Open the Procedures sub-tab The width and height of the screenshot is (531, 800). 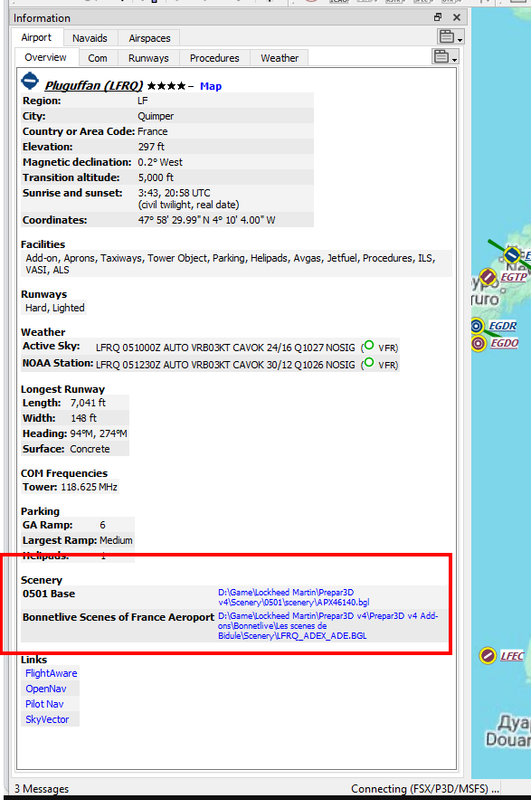(214, 58)
